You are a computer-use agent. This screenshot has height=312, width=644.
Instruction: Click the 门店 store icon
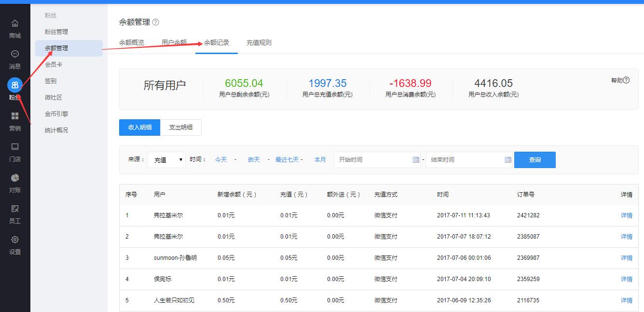point(15,147)
